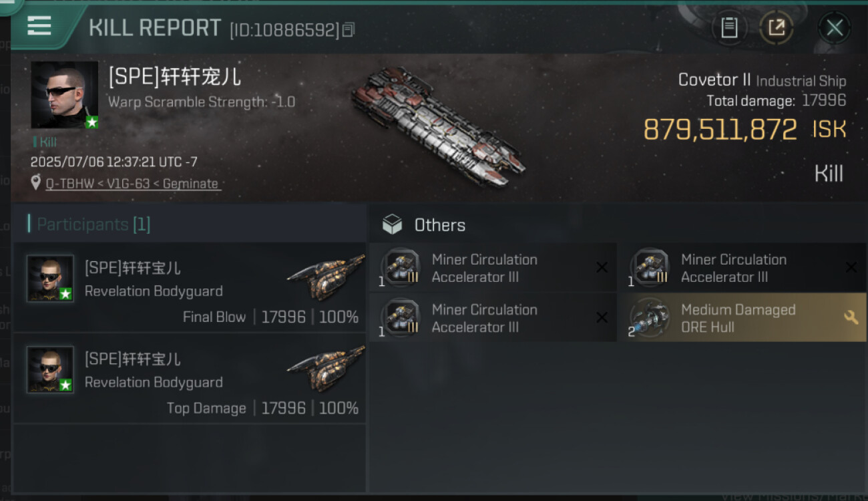
Task: Select the Participants [1] tab
Action: [93, 224]
